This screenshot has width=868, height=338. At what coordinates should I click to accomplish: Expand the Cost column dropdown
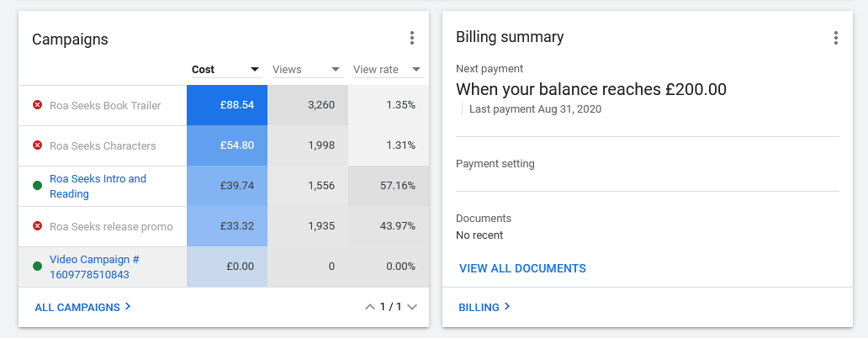click(x=255, y=70)
